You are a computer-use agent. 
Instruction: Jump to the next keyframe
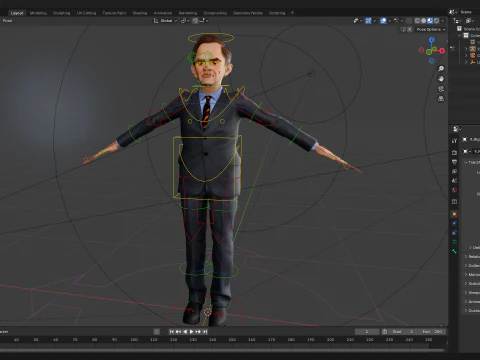click(x=198, y=332)
